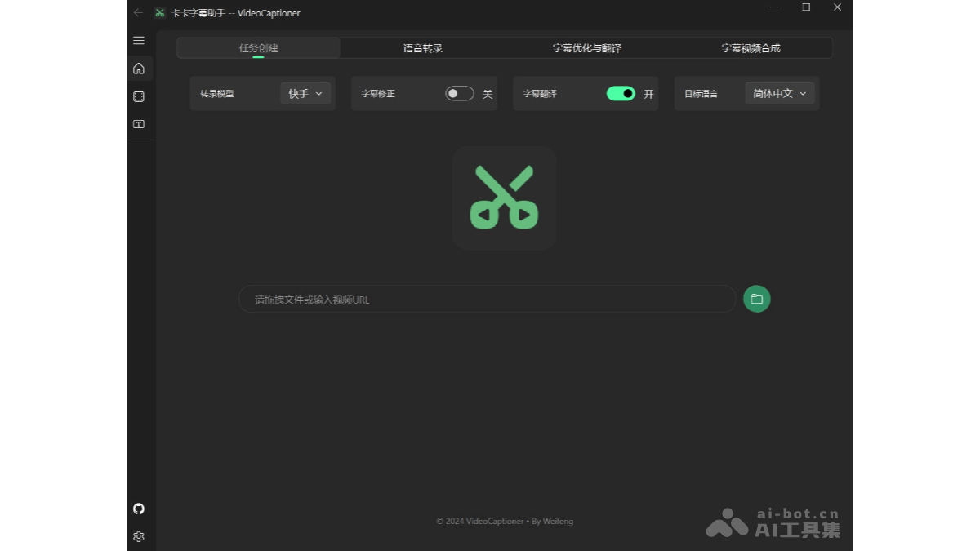Open the 转录模型 model dropdown showing 快手
The width and height of the screenshot is (980, 551).
click(305, 93)
